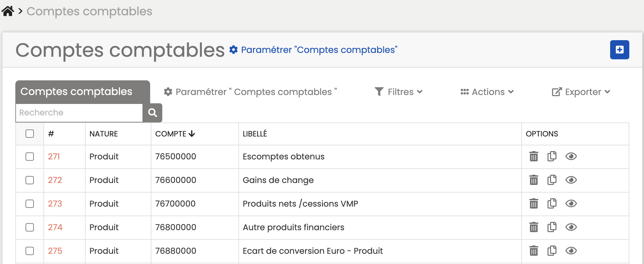Duplicate row 271 Escomptes obtenus

[552, 157]
